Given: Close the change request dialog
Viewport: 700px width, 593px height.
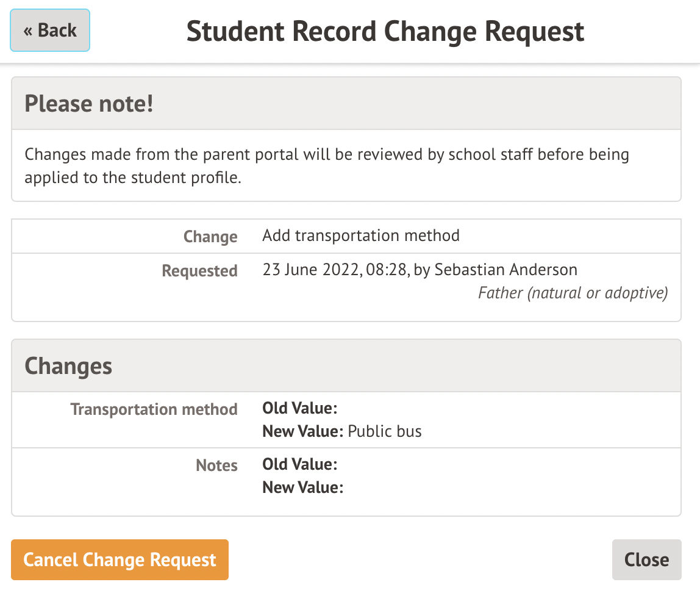Looking at the screenshot, I should pyautogui.click(x=646, y=559).
